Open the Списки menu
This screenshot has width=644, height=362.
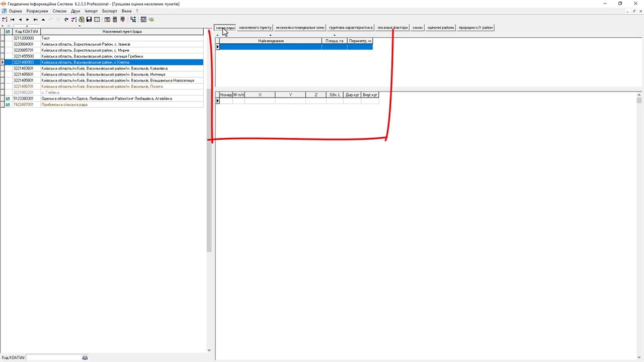coord(59,11)
